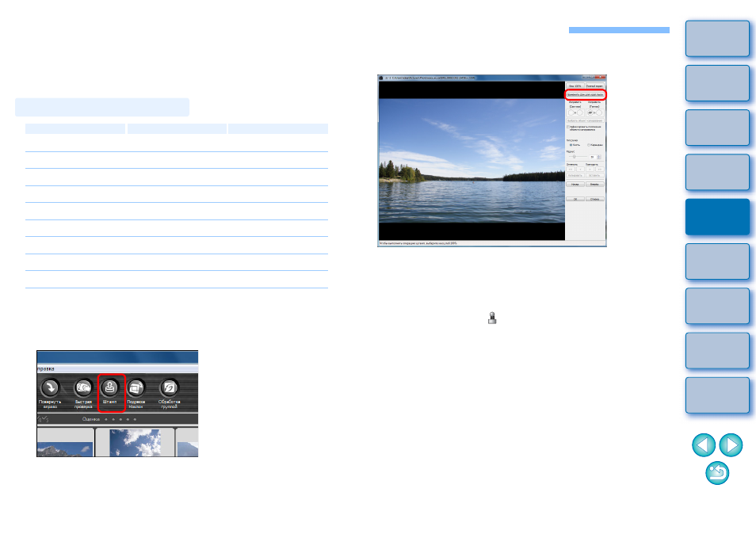756x534 pixels.
Task: Click the radius value stepper arrows
Action: [x=599, y=157]
